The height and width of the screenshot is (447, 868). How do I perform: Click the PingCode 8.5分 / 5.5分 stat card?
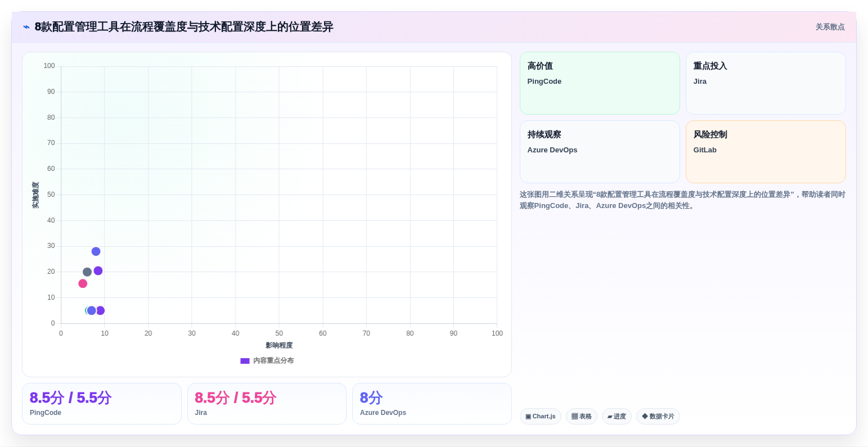(x=102, y=404)
